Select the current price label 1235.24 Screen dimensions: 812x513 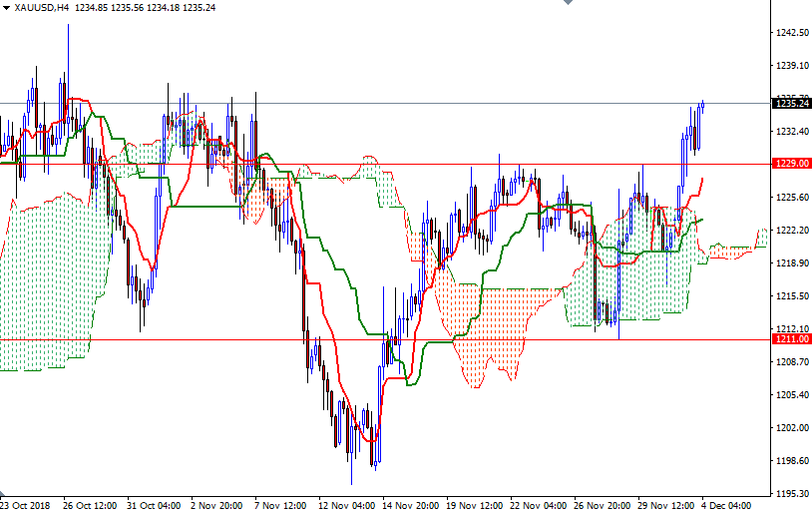point(790,103)
